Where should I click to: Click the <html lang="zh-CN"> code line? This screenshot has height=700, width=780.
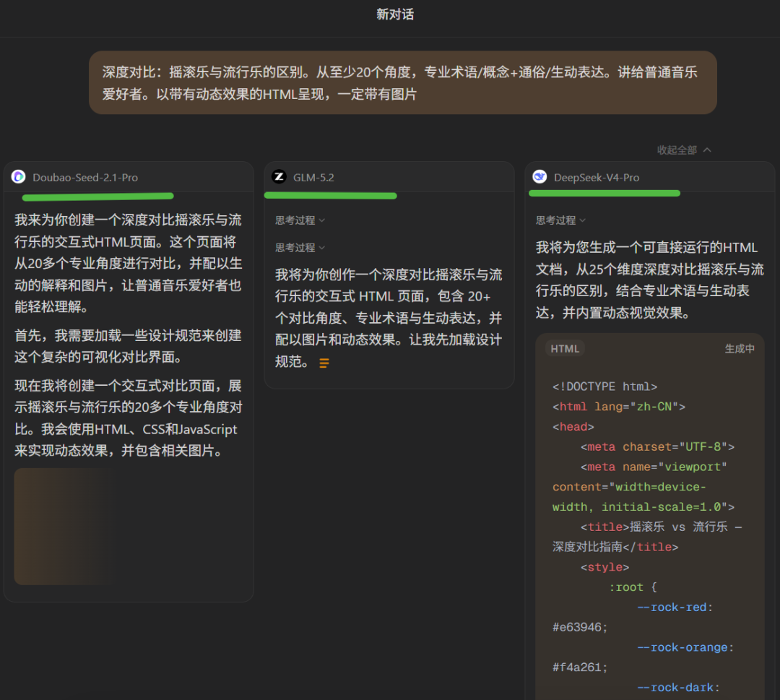pyautogui.click(x=619, y=407)
